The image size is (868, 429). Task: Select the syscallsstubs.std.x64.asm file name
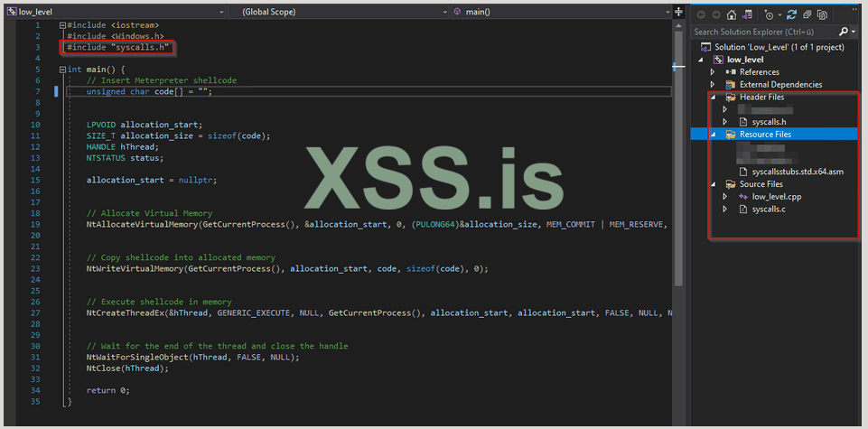click(798, 172)
